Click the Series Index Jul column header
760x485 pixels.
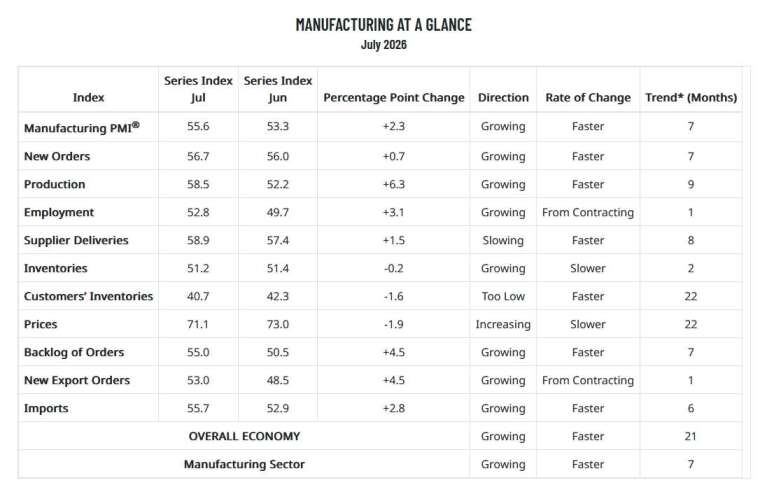198,89
